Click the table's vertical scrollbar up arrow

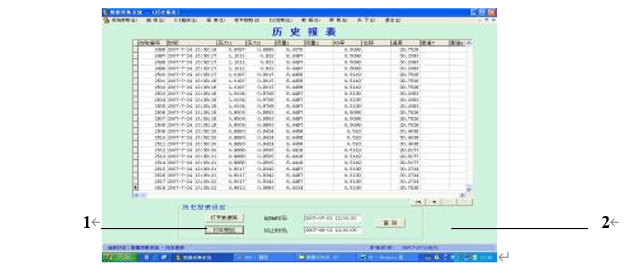tap(469, 43)
